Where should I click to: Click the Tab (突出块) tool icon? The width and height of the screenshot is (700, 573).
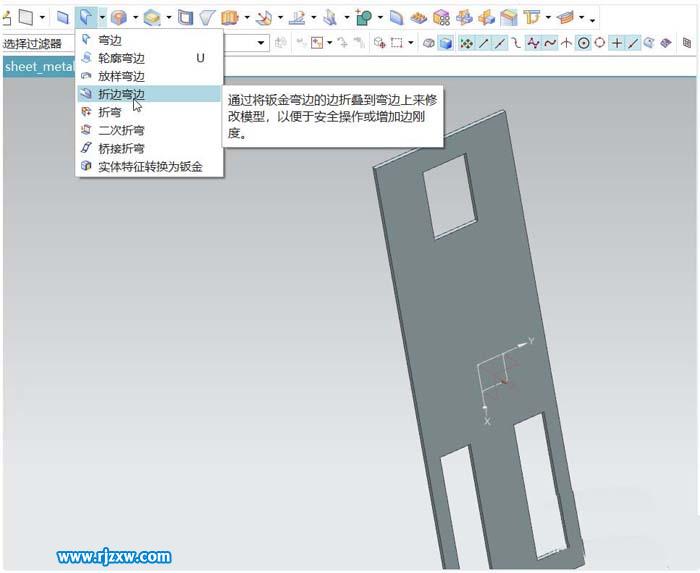pyautogui.click(x=26, y=18)
